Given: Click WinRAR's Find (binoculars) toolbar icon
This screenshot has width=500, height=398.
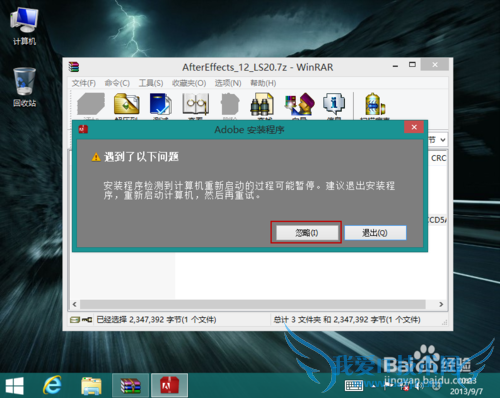Looking at the screenshot, I should [x=263, y=105].
